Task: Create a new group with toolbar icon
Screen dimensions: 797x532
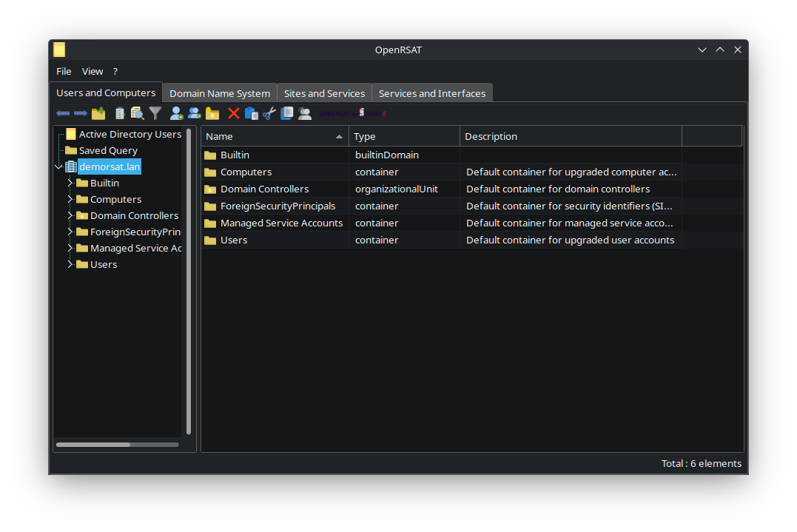Action: pyautogui.click(x=194, y=113)
